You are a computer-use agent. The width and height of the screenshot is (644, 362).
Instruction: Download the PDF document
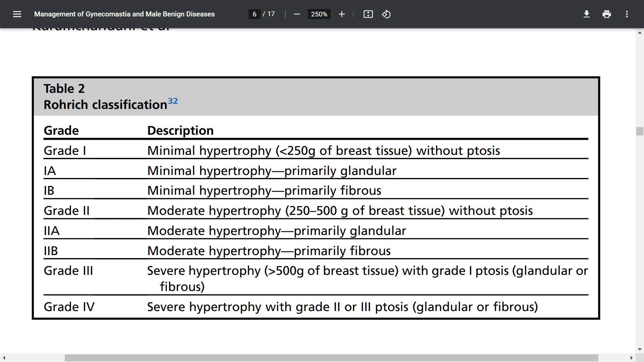[x=586, y=14]
